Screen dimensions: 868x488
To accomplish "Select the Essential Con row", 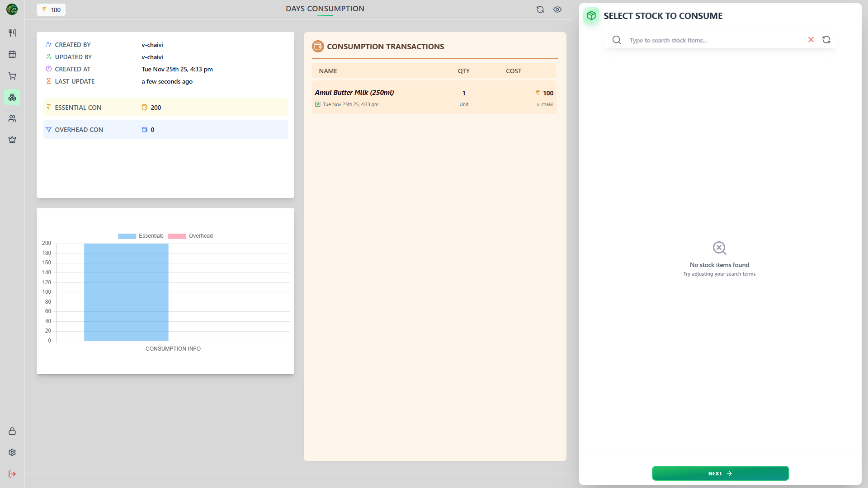I will click(165, 108).
